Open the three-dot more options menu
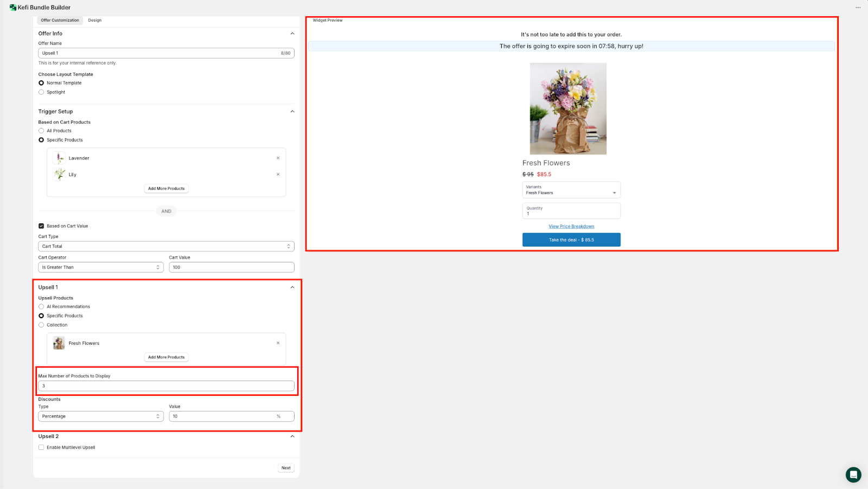The image size is (868, 489). click(x=858, y=8)
